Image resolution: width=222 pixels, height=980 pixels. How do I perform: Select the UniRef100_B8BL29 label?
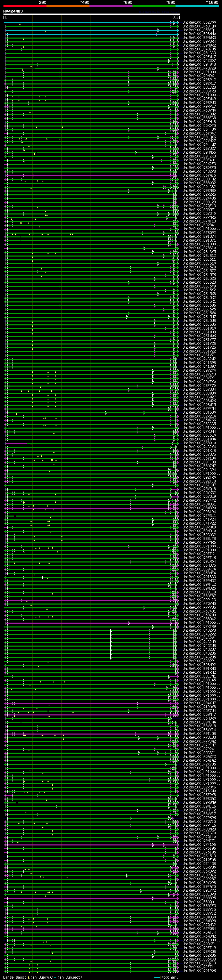click(x=199, y=202)
